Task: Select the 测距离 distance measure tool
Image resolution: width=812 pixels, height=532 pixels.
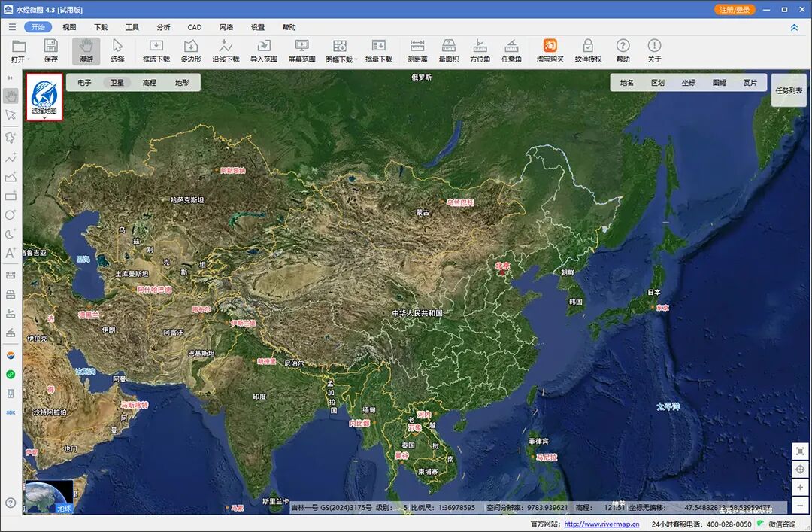Action: (x=417, y=51)
